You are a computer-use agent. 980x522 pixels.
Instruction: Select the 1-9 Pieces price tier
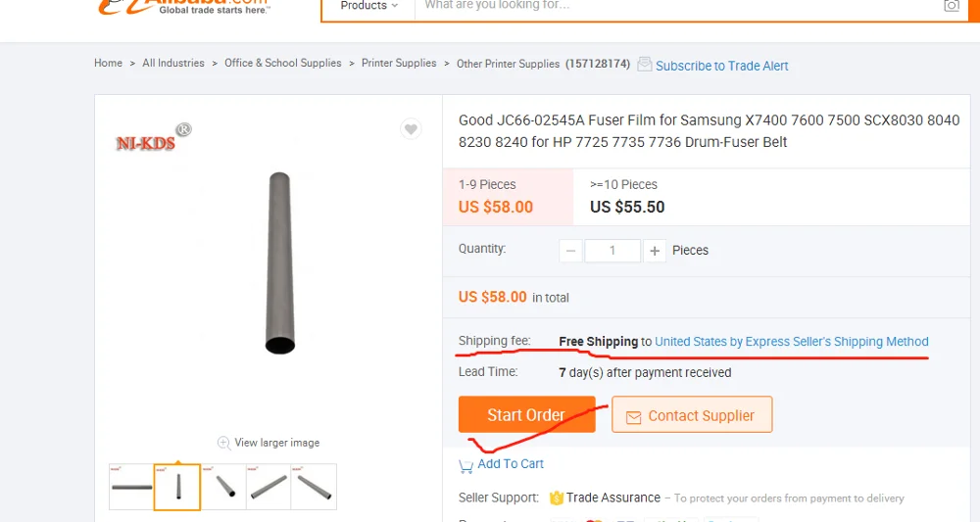[508, 196]
